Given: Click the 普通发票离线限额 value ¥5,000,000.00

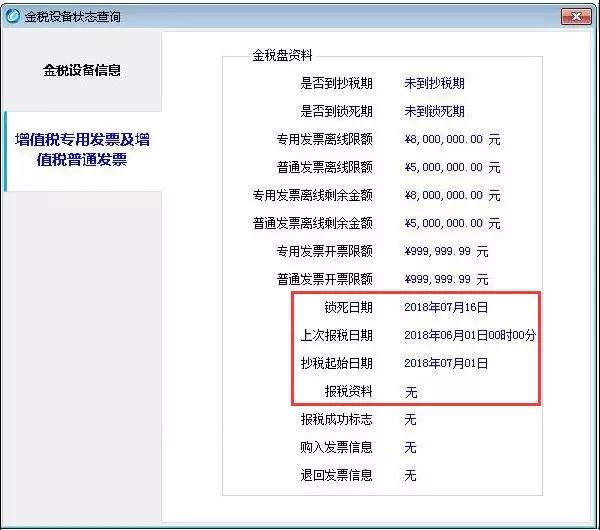Looking at the screenshot, I should point(452,167).
